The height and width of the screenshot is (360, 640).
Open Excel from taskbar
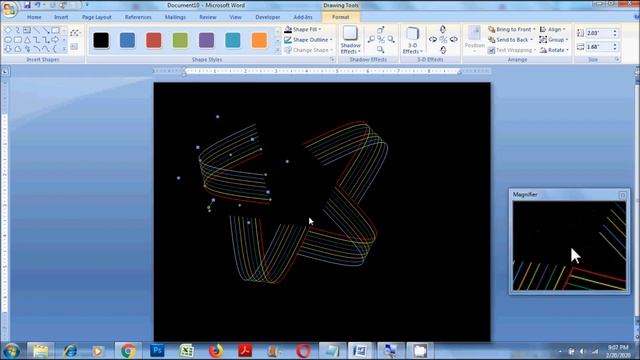tap(186, 351)
